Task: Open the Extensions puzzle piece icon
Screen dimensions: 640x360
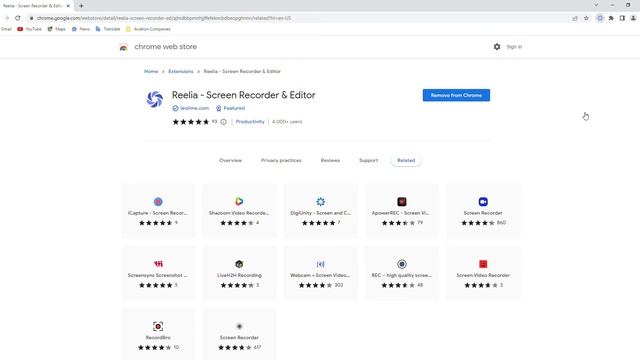Action: point(611,18)
